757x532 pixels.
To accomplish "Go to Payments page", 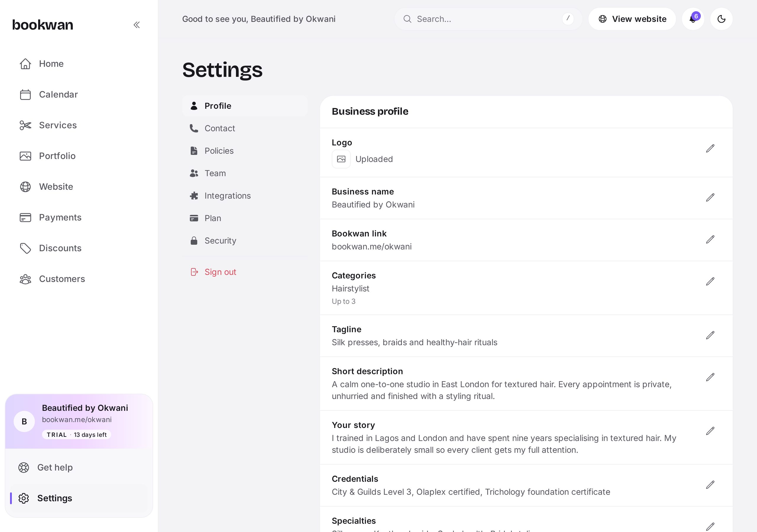I will pyautogui.click(x=79, y=218).
